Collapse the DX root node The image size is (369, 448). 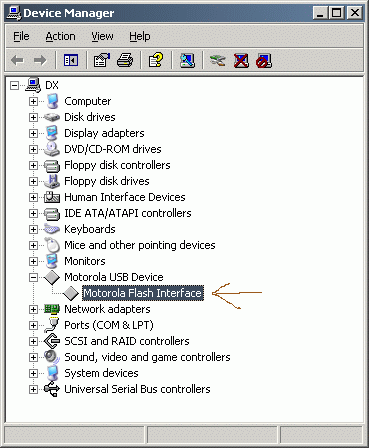14,85
